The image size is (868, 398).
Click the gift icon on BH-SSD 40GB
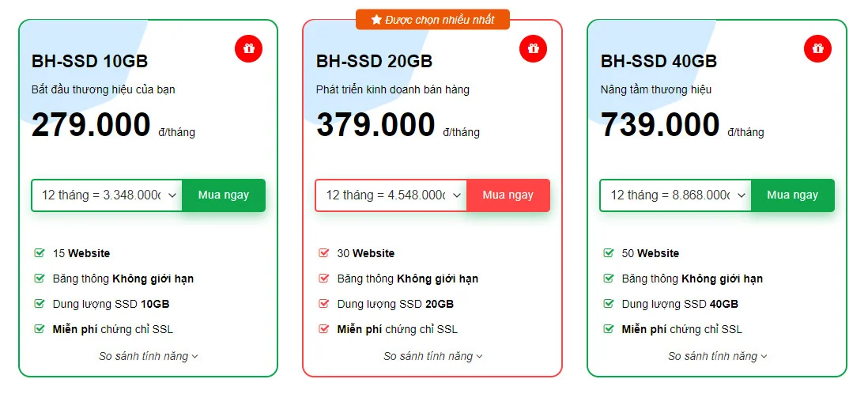click(817, 48)
